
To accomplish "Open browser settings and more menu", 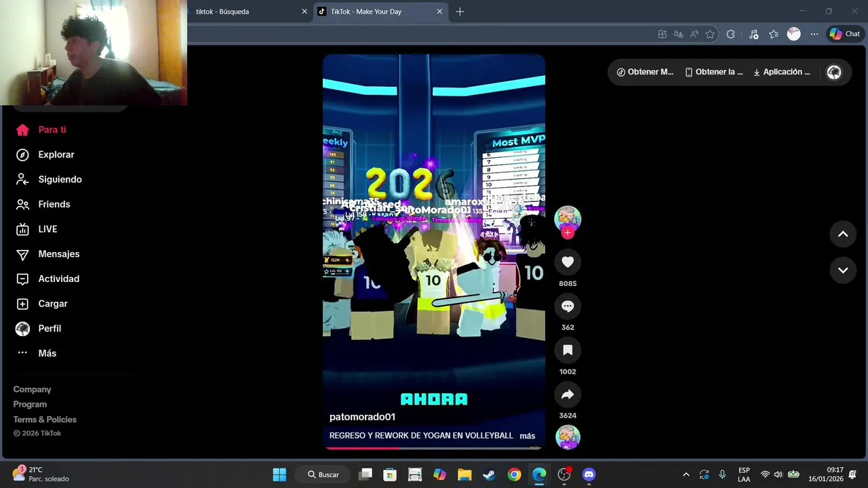I will coord(814,34).
